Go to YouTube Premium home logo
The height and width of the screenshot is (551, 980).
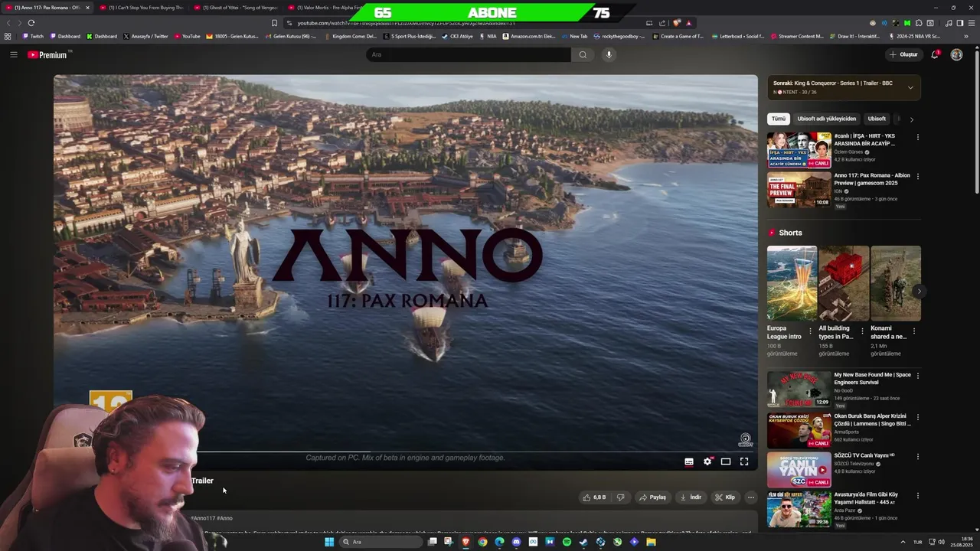47,54
